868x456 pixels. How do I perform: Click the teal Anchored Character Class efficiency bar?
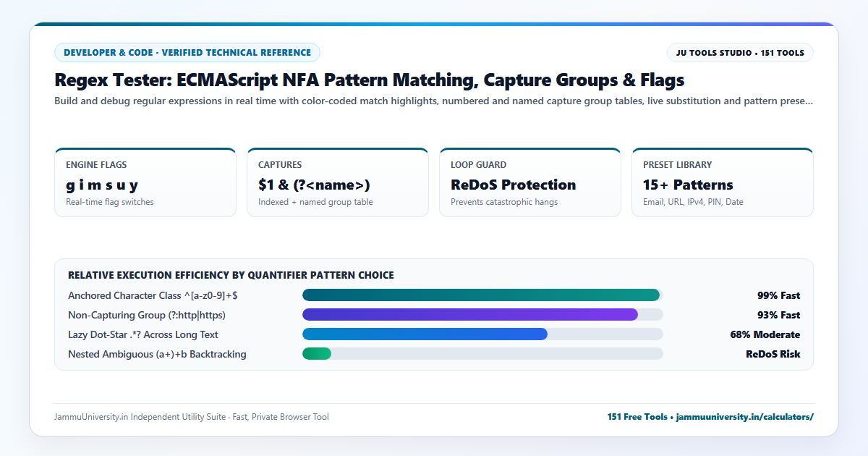click(x=481, y=295)
